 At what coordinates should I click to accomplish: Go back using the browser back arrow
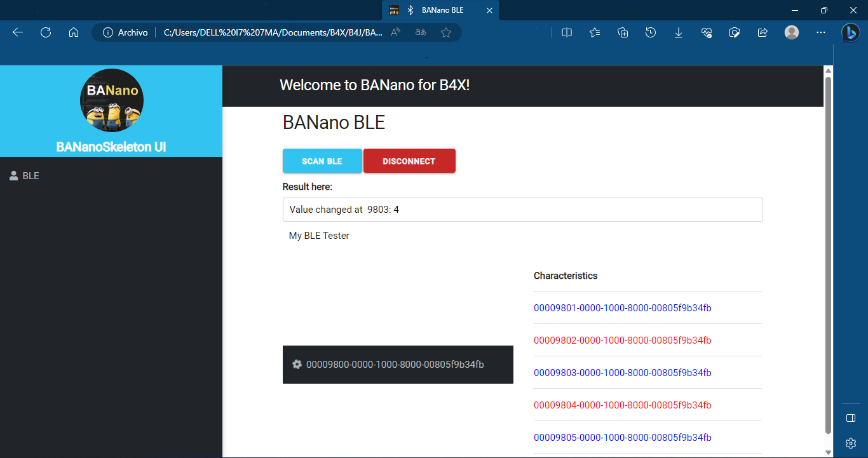click(x=18, y=32)
